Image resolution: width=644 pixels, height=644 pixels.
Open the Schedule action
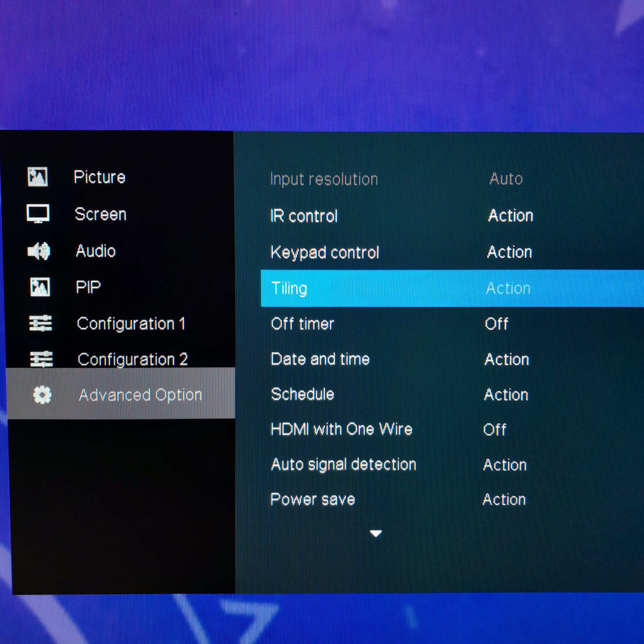[x=506, y=395]
